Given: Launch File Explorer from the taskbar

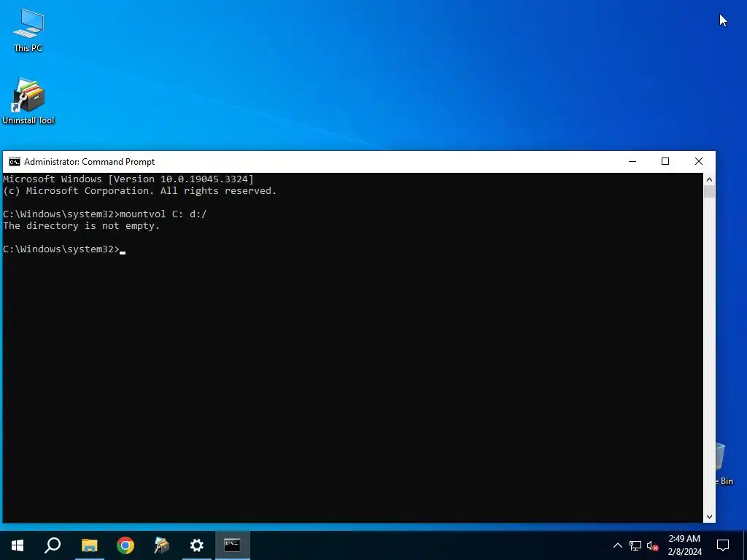Looking at the screenshot, I should 89,545.
